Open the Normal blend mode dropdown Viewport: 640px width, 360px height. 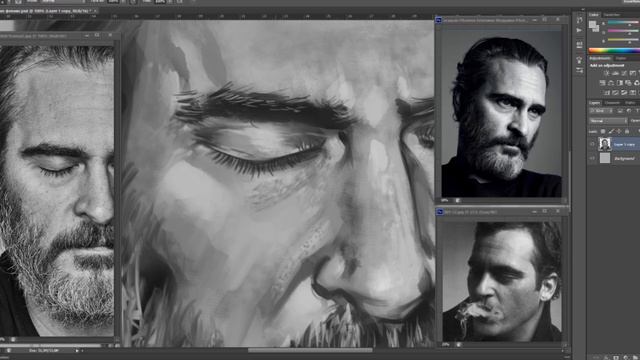click(x=609, y=121)
